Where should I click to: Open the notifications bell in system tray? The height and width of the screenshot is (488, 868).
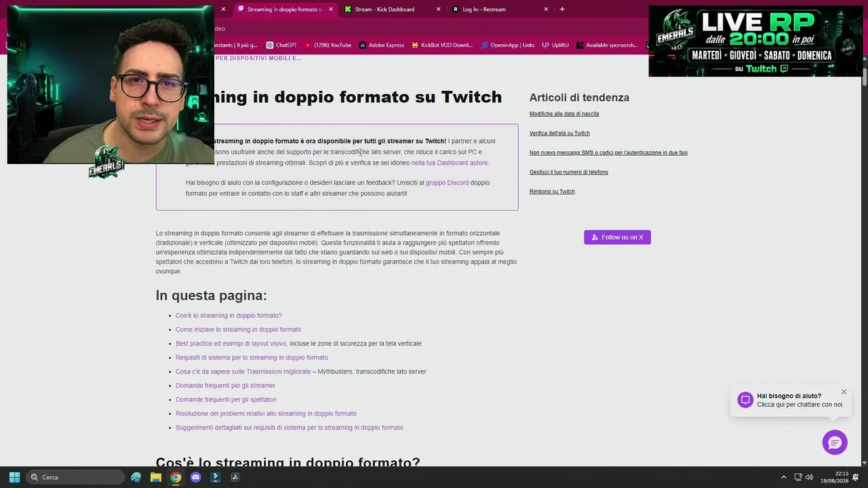pos(856,477)
